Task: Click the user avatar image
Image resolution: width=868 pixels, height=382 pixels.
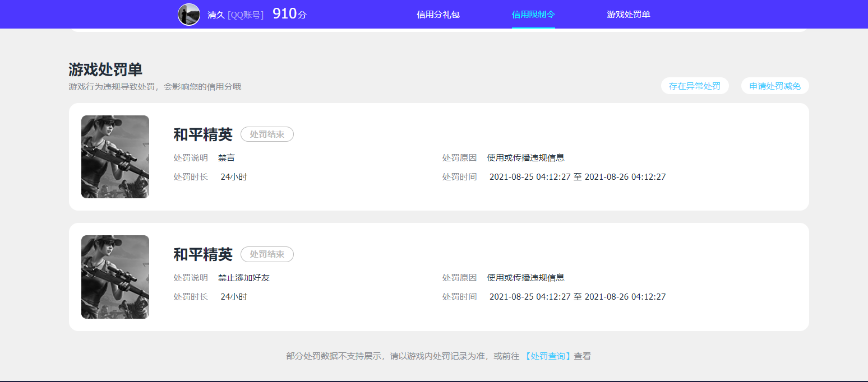Action: coord(188,14)
